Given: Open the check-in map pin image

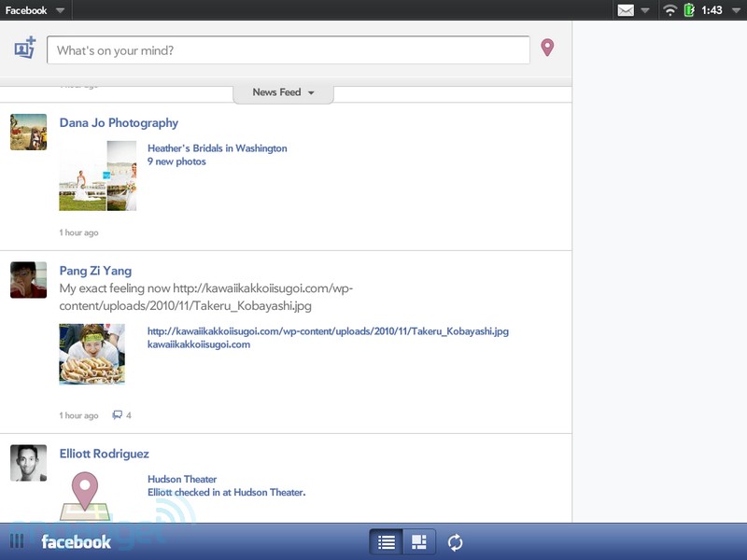Looking at the screenshot, I should (85, 497).
